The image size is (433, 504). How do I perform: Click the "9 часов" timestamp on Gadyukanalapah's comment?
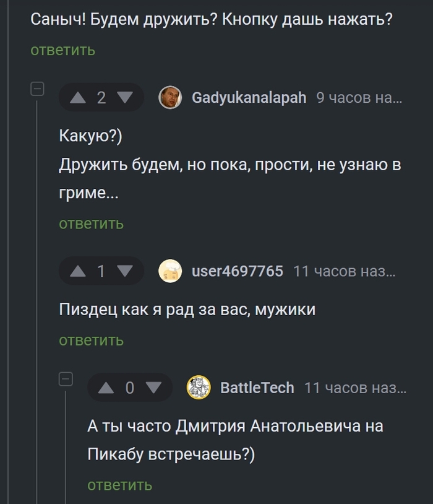click(x=359, y=98)
